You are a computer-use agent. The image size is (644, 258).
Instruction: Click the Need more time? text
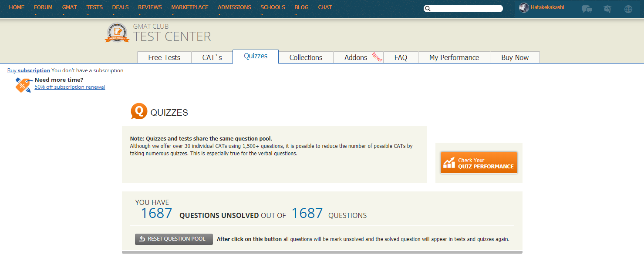pyautogui.click(x=59, y=80)
